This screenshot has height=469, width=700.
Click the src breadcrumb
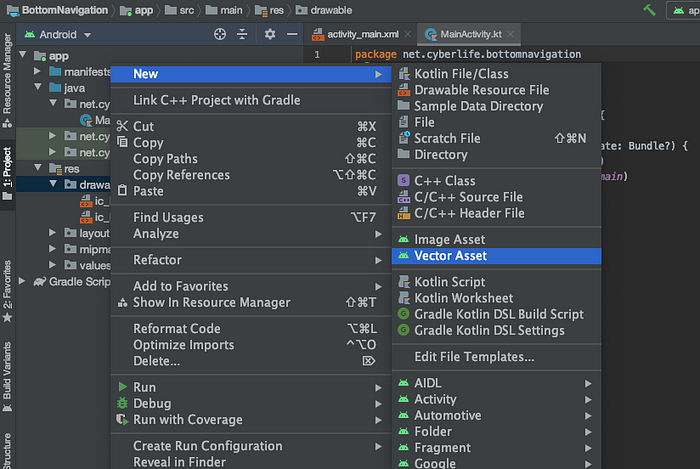(x=179, y=10)
